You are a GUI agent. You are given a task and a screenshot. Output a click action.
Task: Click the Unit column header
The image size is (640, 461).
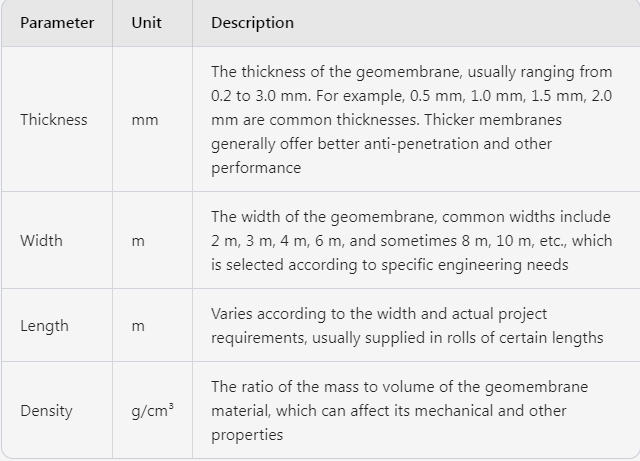pos(146,22)
